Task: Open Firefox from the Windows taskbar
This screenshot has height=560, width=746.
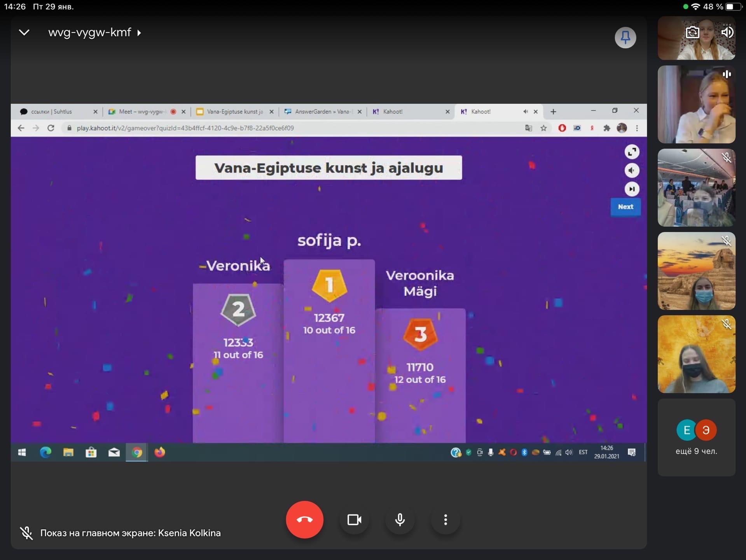Action: [x=160, y=452]
